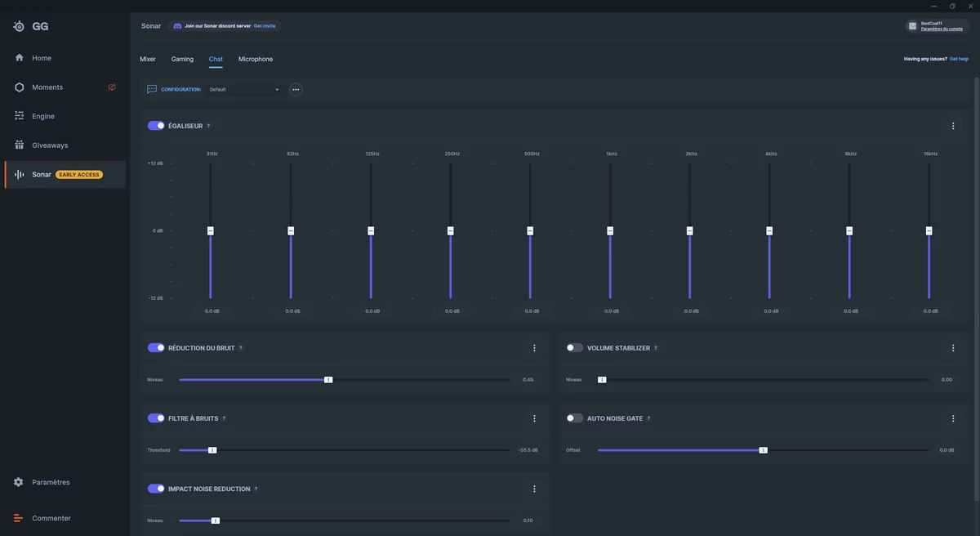This screenshot has height=536, width=980.
Task: Click the Volume Stabilizer Niveau slider handle
Action: pyautogui.click(x=602, y=380)
